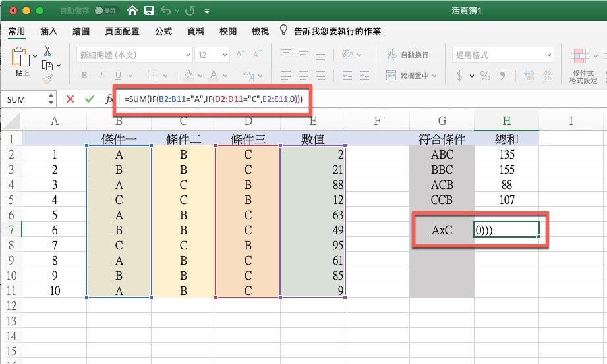Click the Orientation text angle icon

[347, 55]
